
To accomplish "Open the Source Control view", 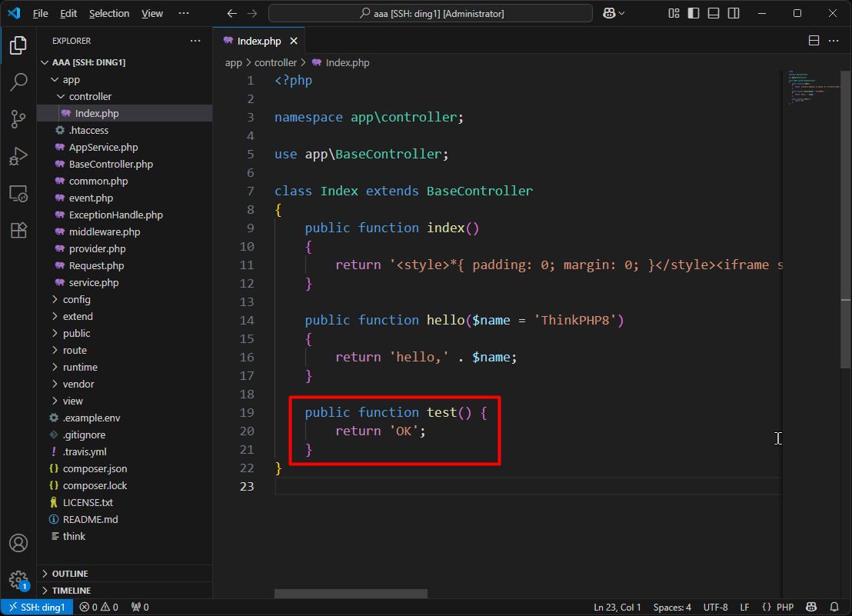I will 18,119.
